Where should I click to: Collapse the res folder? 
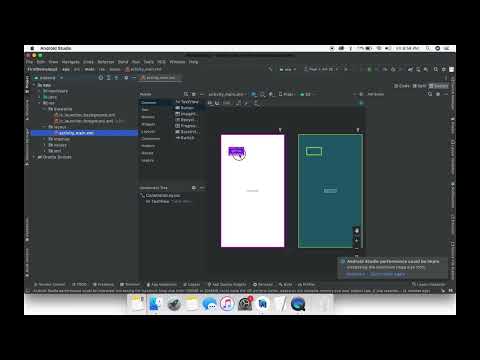coord(40,103)
